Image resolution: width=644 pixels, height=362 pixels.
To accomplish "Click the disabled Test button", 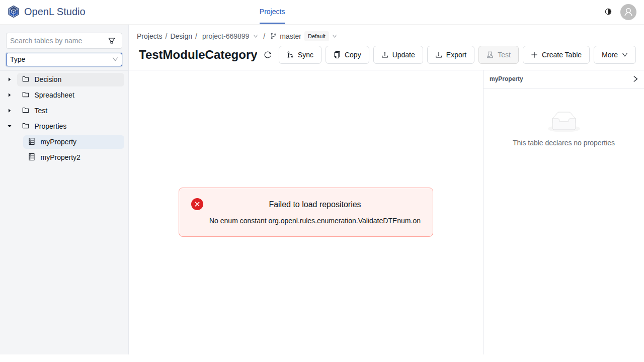I will 499,55.
